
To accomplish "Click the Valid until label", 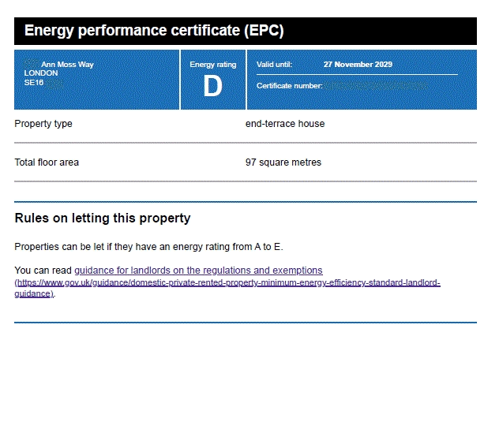I will click(x=274, y=65).
